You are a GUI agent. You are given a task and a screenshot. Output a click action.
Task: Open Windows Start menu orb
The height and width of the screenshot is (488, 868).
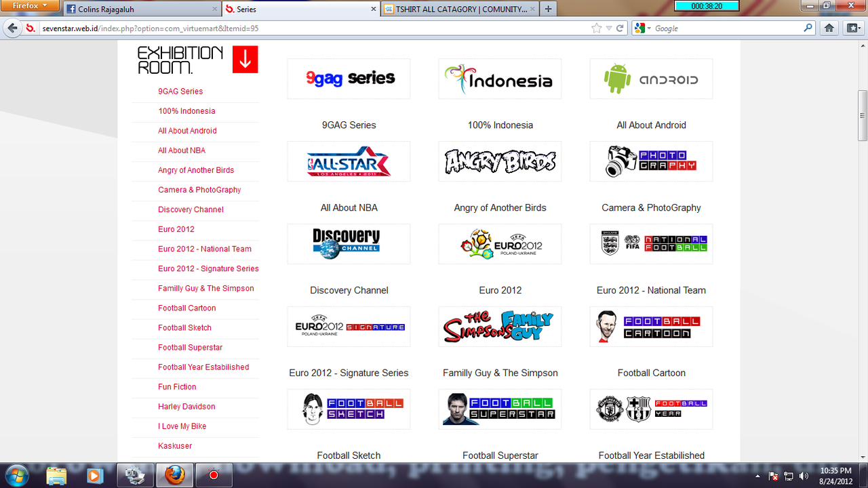click(x=16, y=474)
